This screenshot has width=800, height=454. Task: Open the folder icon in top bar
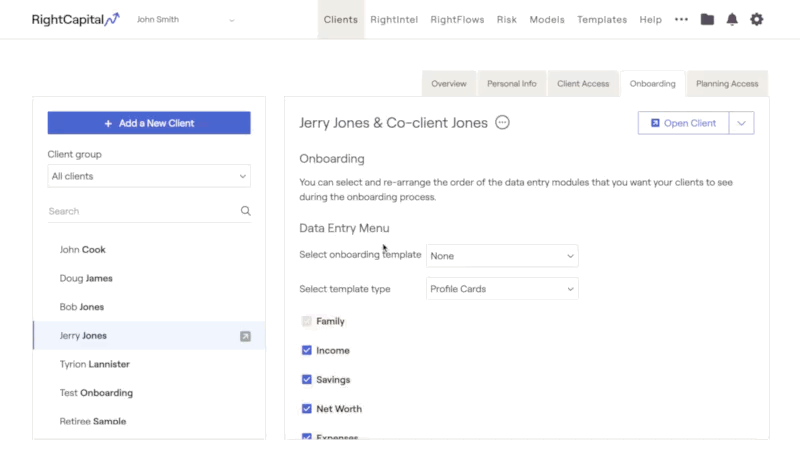pyautogui.click(x=708, y=19)
